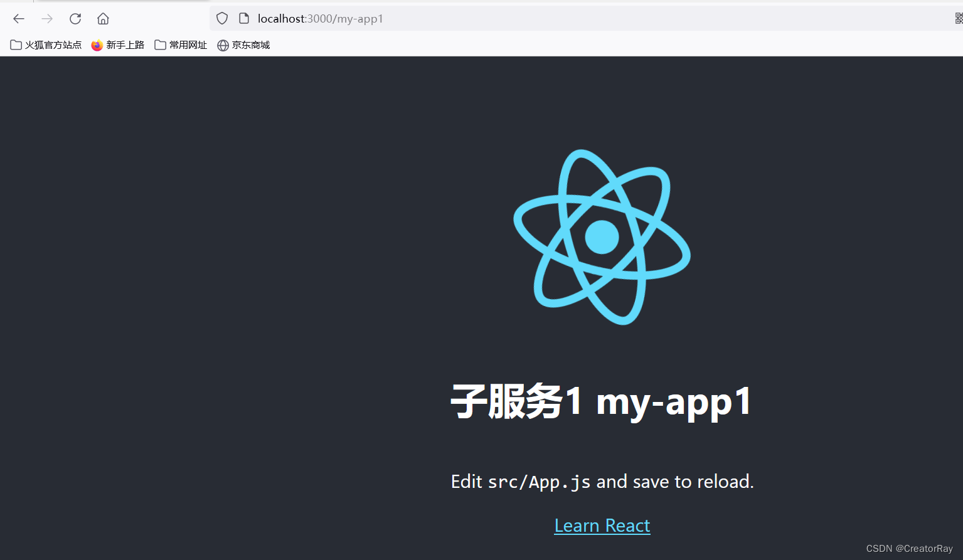Click the globe icon beside 京东商城
Viewport: 963px width, 560px height.
(x=223, y=45)
